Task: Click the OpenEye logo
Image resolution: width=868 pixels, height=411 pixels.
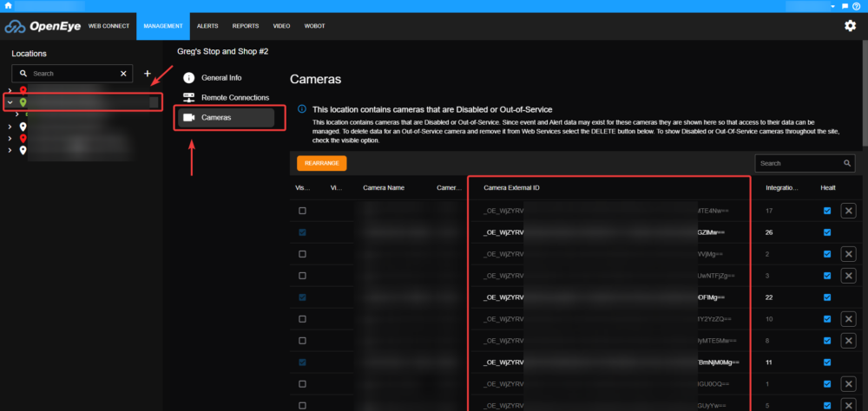Action: pyautogui.click(x=43, y=26)
